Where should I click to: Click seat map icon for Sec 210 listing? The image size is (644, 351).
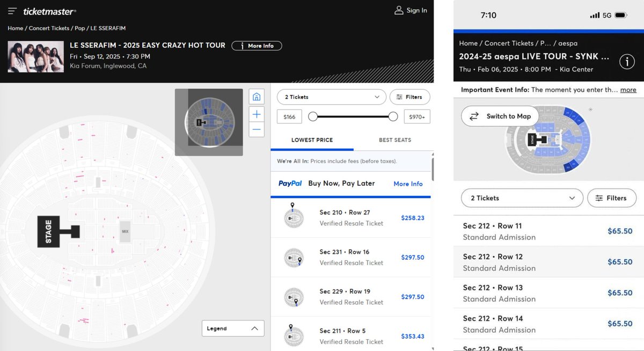click(294, 216)
